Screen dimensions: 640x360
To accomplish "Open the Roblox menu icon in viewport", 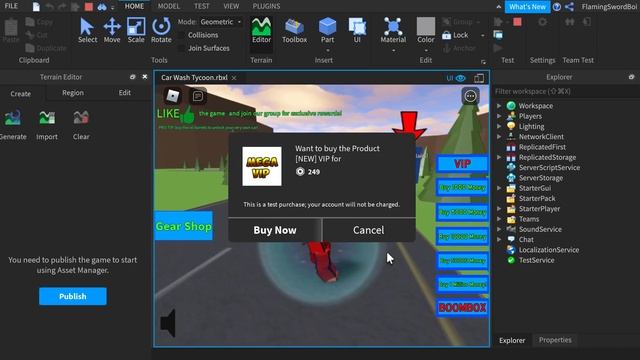I will (173, 96).
